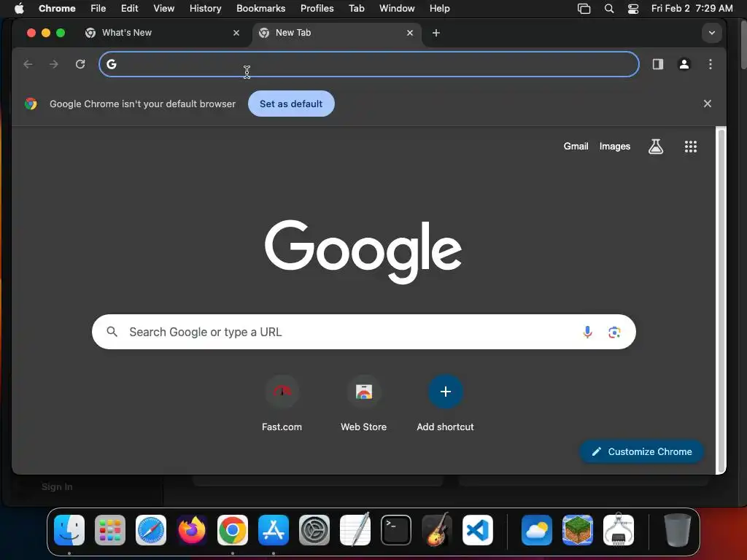The width and height of the screenshot is (747, 560).
Task: Click Chrome icon in the Dock
Action: pos(233,530)
